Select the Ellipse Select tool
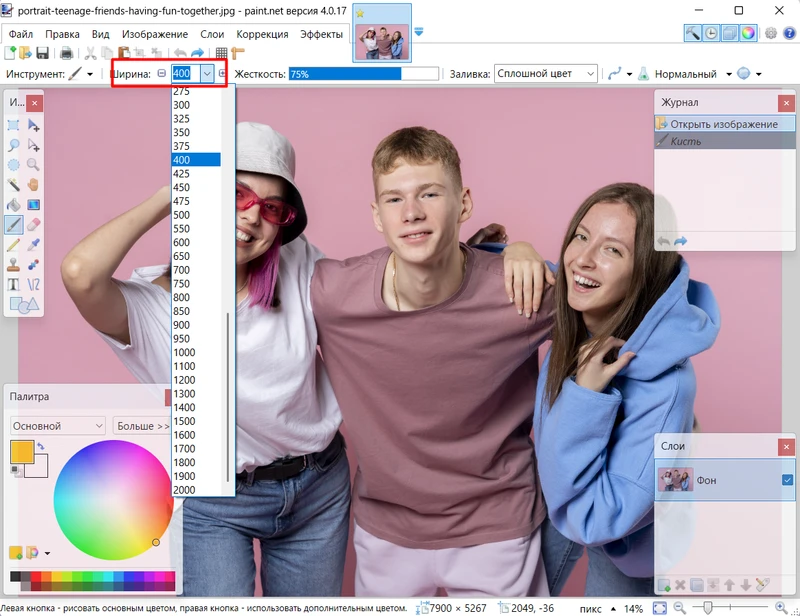Viewport: 800px width, 616px height. pyautogui.click(x=14, y=165)
